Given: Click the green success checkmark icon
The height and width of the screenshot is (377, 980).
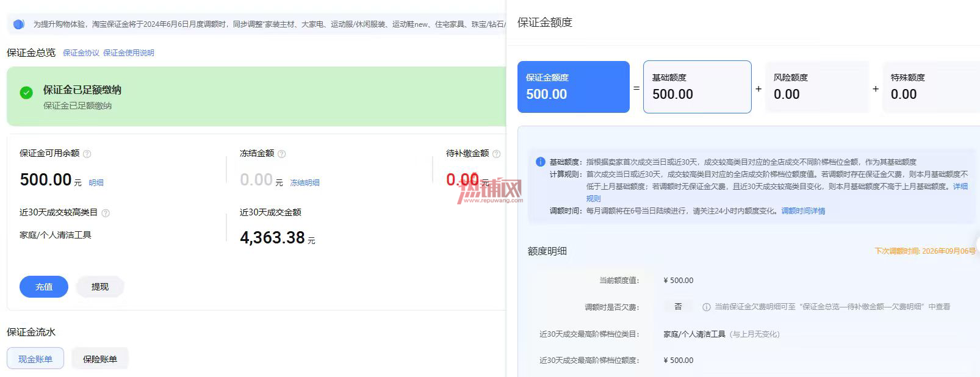Looking at the screenshot, I should pos(26,93).
